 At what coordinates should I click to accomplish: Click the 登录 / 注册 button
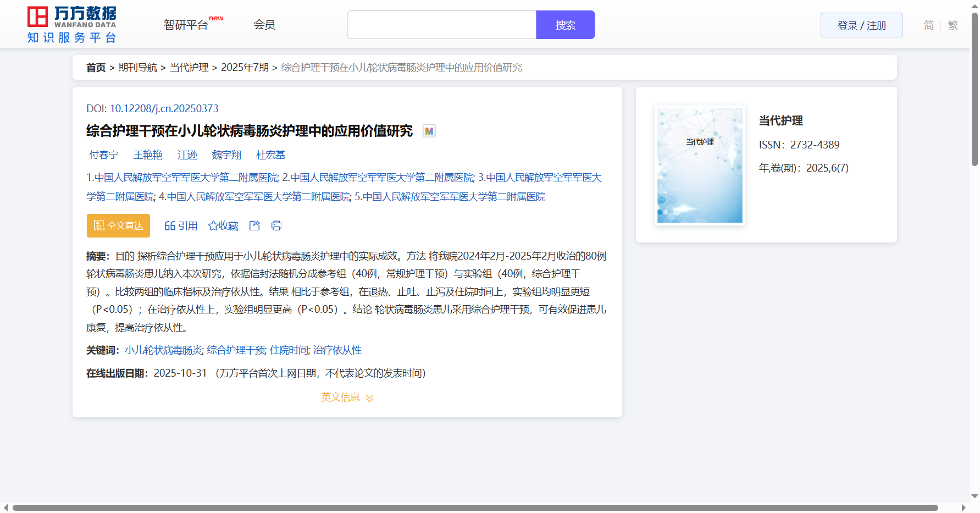click(x=861, y=25)
